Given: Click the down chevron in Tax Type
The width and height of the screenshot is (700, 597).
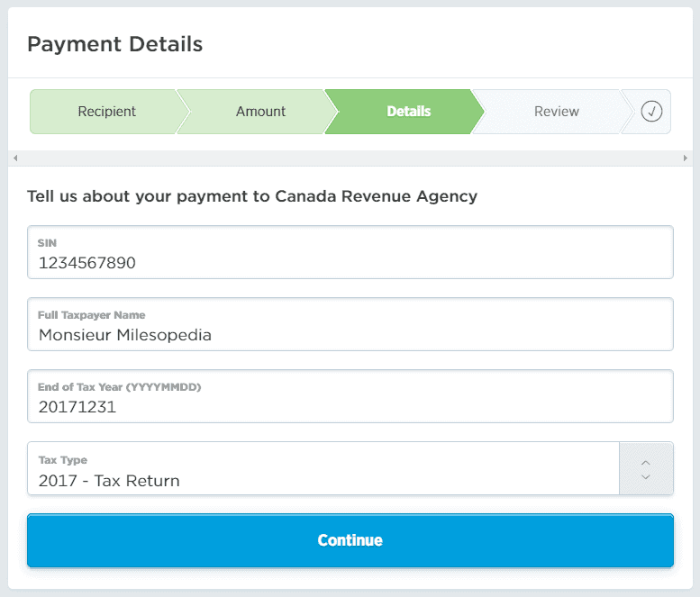Looking at the screenshot, I should click(x=645, y=476).
